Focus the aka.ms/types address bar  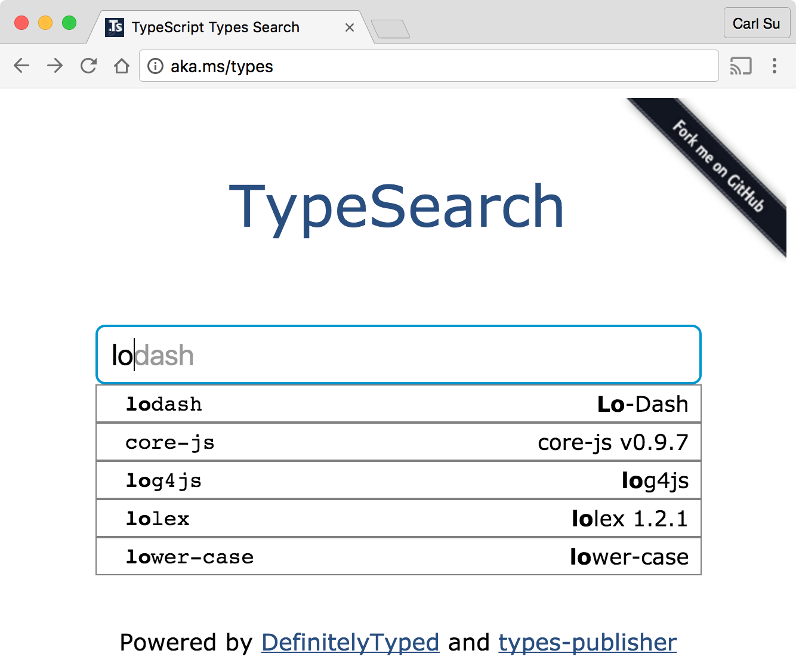coord(428,66)
